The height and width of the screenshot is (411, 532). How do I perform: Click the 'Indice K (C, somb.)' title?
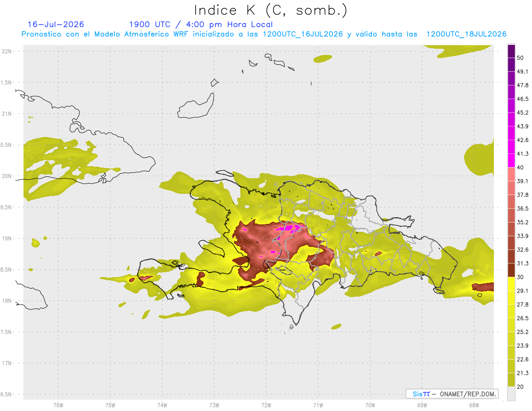(x=270, y=10)
